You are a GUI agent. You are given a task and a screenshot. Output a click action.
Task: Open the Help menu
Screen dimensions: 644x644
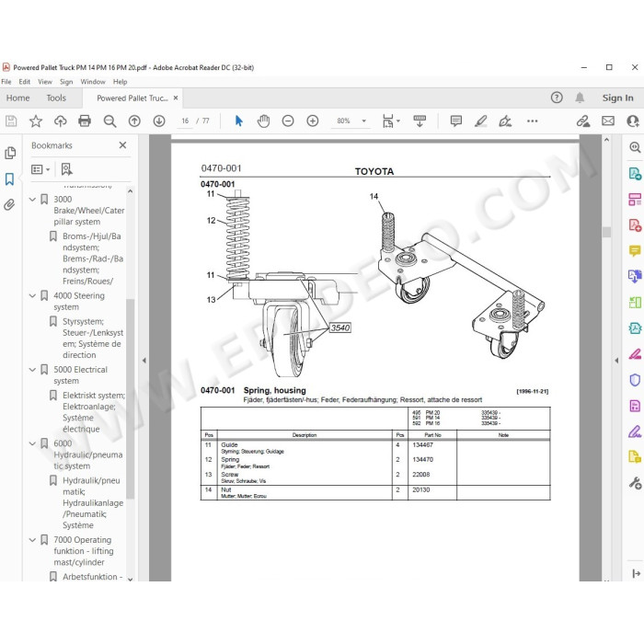pyautogui.click(x=120, y=82)
